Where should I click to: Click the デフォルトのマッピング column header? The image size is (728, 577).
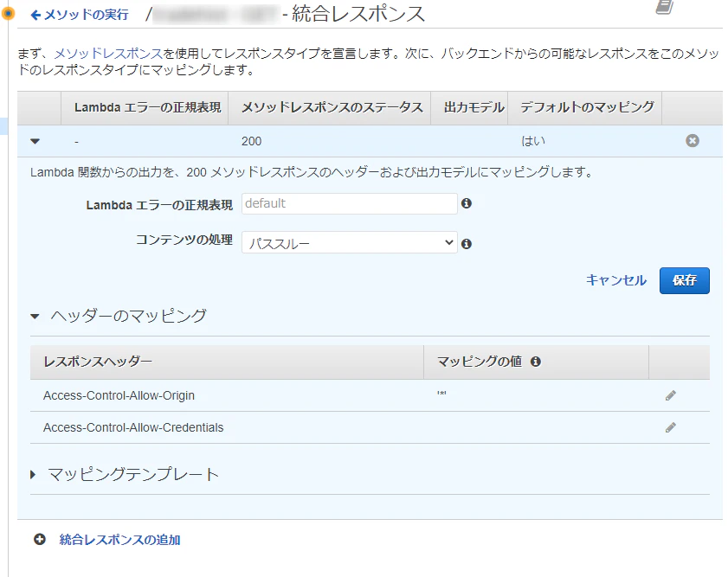[587, 107]
